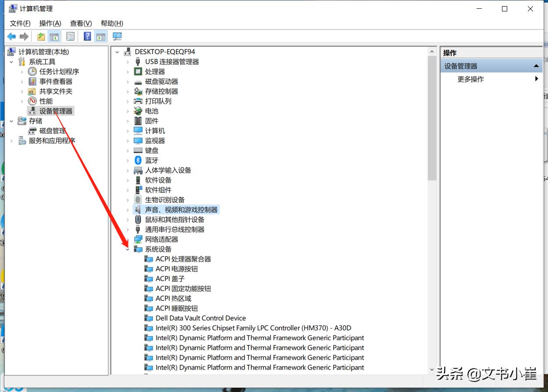Click the device list scrollbar down arrow

pos(431,370)
